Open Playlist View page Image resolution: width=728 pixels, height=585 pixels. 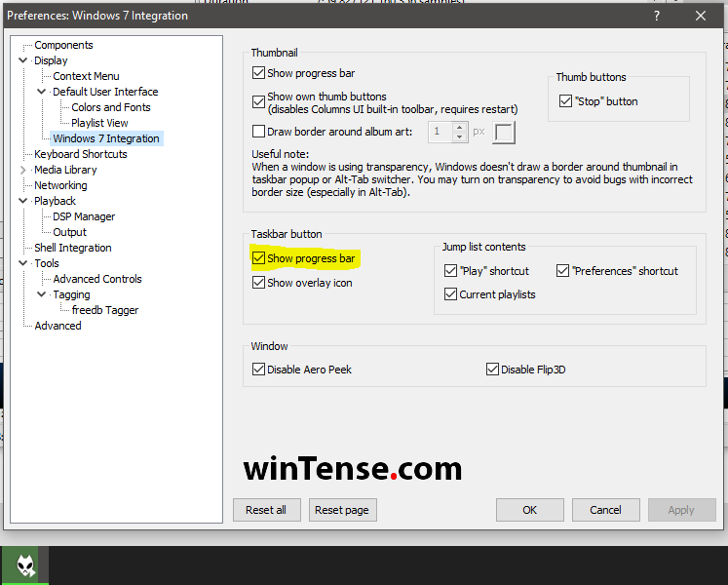[x=99, y=123]
